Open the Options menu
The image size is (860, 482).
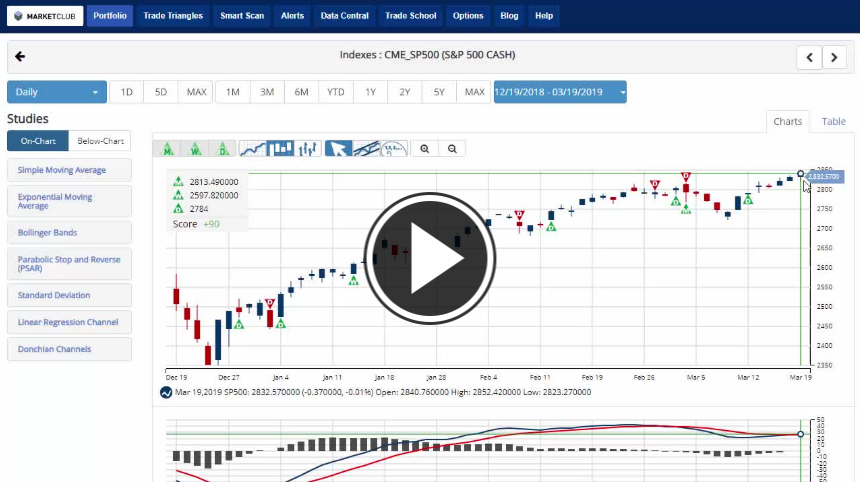coord(468,16)
